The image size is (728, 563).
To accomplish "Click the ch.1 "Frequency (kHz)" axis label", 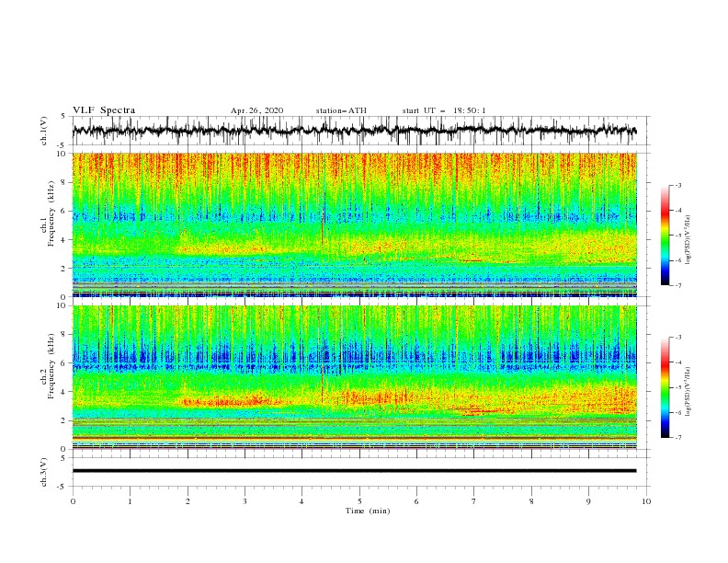I will [x=51, y=213].
